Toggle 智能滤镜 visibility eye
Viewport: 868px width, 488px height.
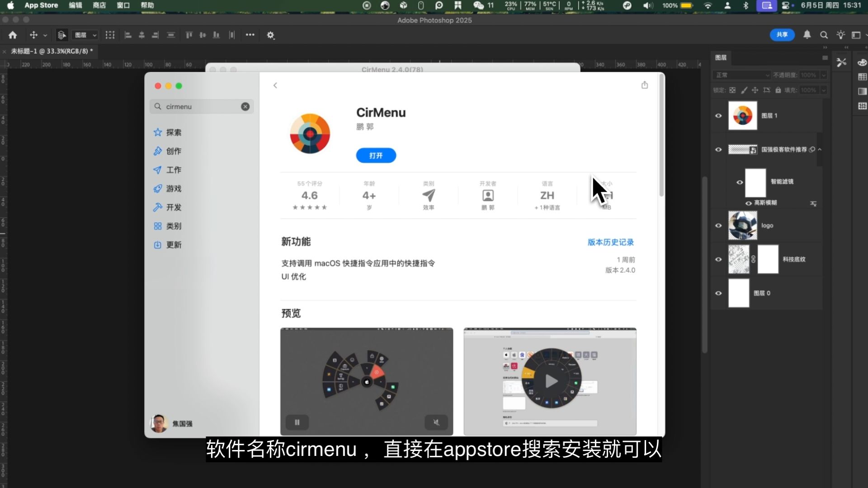(x=740, y=182)
